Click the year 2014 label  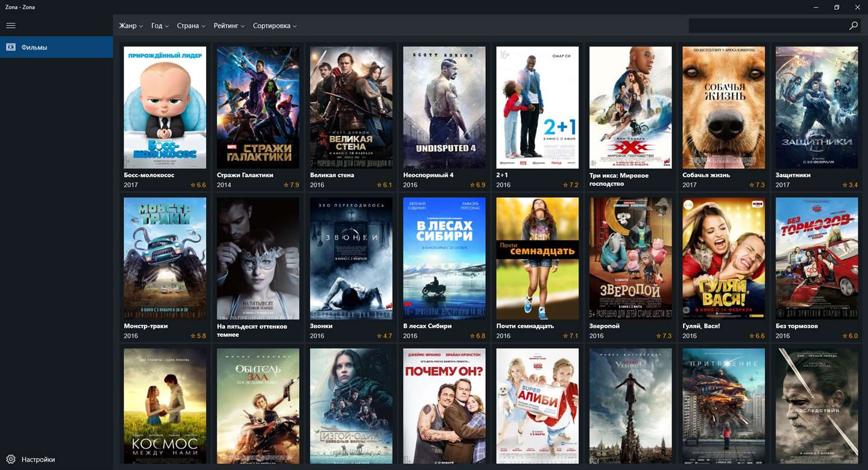pos(224,185)
